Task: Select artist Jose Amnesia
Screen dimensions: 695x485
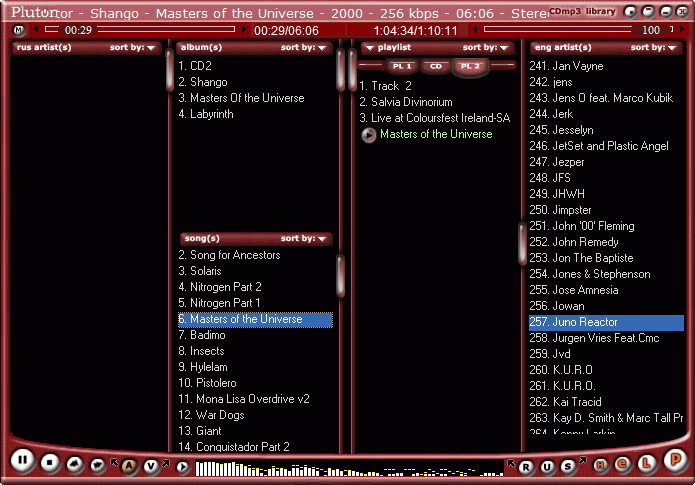Action: pyautogui.click(x=574, y=290)
